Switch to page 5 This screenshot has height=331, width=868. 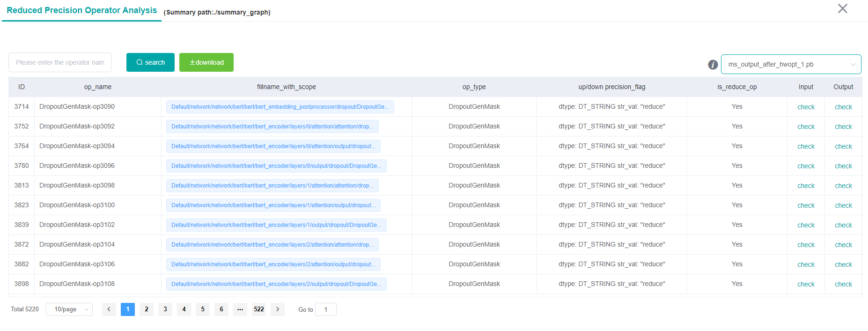(x=203, y=309)
